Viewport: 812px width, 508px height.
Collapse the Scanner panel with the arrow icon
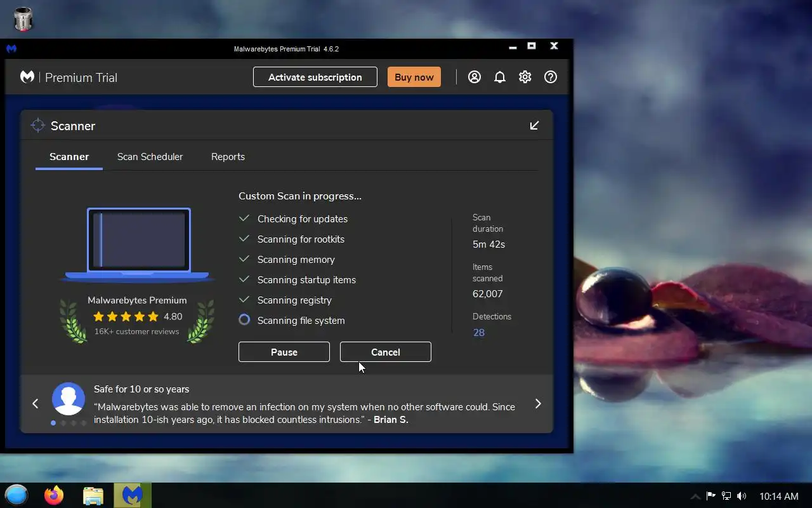pyautogui.click(x=534, y=125)
